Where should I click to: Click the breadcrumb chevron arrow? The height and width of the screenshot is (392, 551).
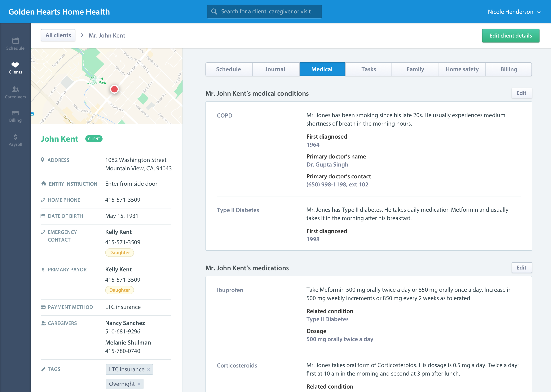[x=82, y=35]
